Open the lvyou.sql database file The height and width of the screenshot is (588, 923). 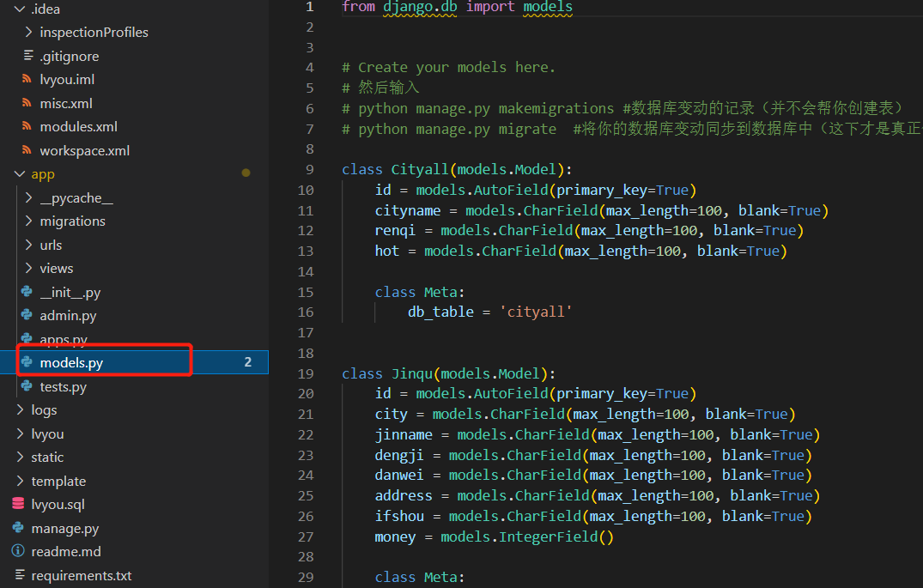(58, 505)
